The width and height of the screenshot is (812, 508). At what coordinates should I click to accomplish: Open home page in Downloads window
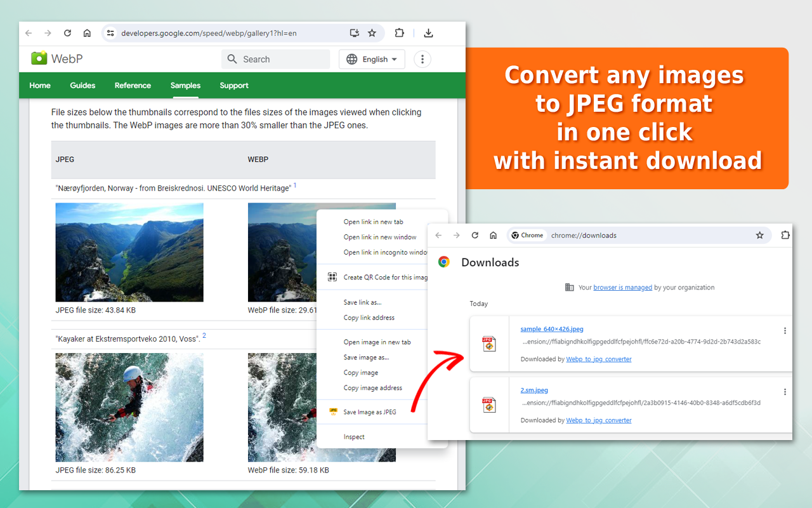click(x=493, y=235)
